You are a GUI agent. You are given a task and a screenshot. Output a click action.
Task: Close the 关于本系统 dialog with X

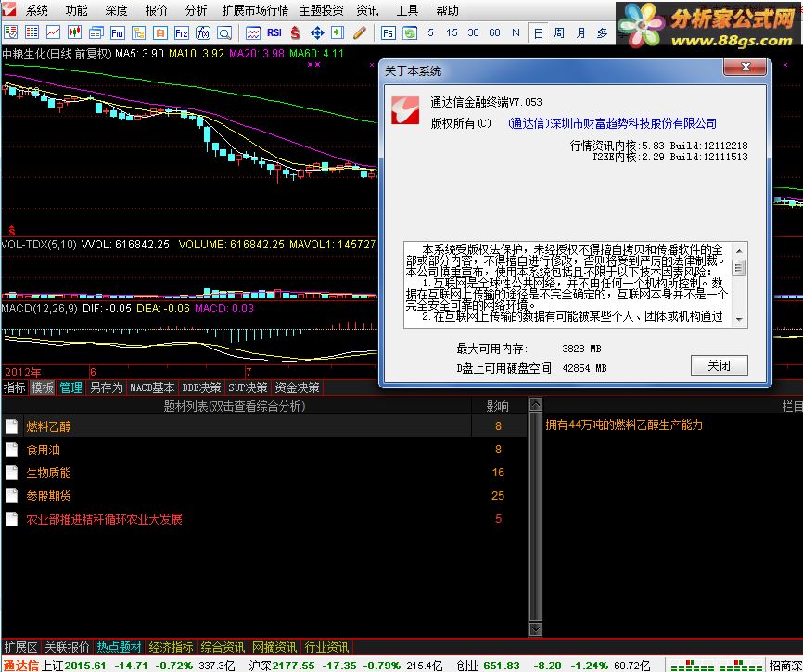coord(746,67)
